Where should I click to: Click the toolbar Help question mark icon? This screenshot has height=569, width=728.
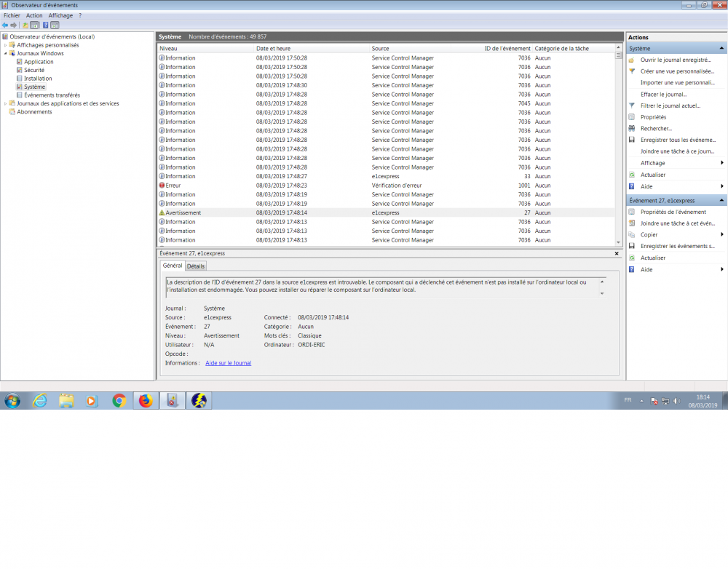[x=45, y=25]
